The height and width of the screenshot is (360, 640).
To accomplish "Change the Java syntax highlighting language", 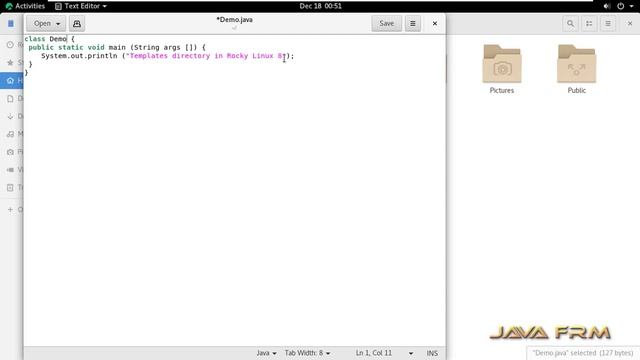I will click(266, 353).
